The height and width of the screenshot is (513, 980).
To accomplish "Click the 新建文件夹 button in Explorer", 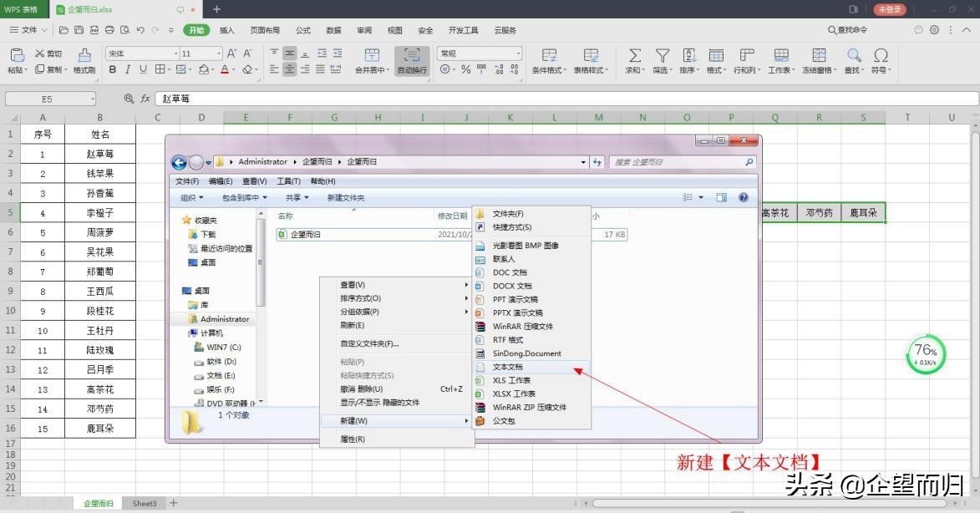I will click(x=346, y=197).
